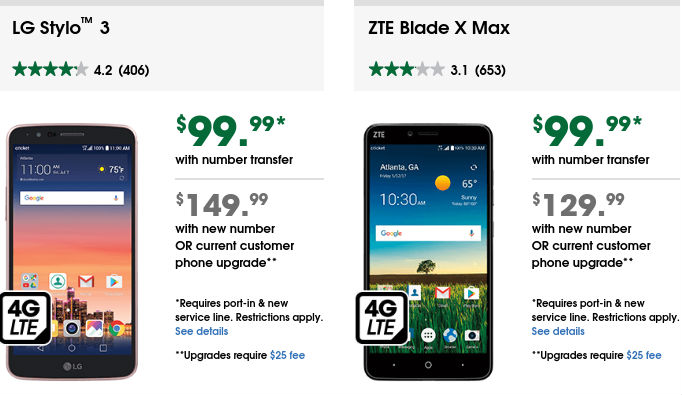Click the LG Stylo 3 star rating
The width and height of the screenshot is (682, 395).
[x=50, y=70]
